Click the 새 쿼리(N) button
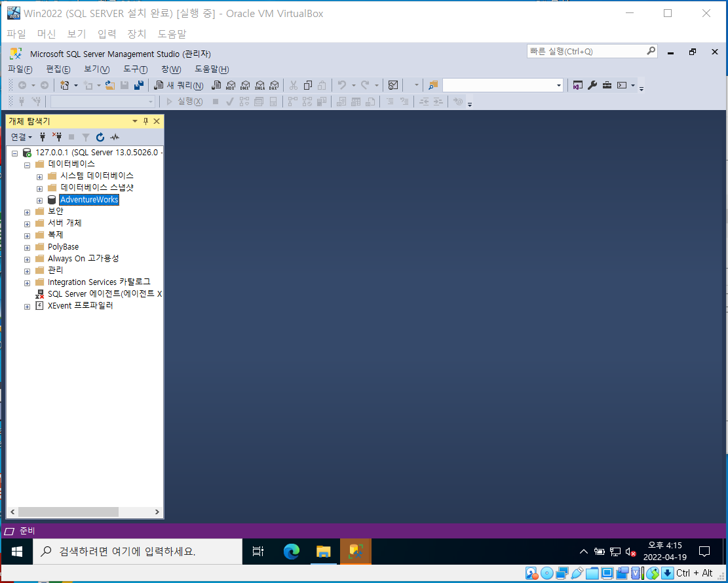This screenshot has width=728, height=583. [x=179, y=85]
